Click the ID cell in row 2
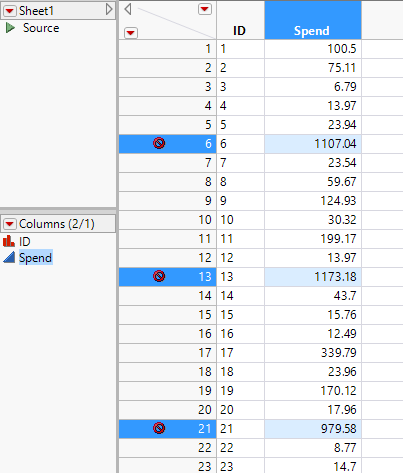Screen dimensions: 403x473 (240, 68)
